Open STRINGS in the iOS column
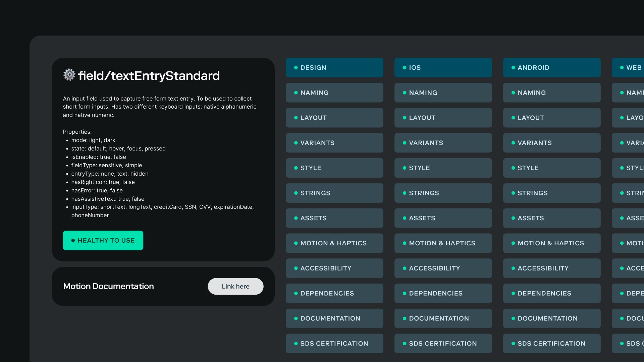644x362 pixels. coord(443,193)
